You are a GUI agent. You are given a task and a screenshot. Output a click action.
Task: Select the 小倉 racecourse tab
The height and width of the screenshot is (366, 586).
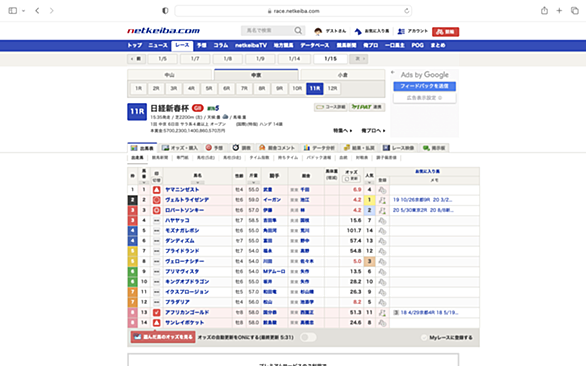(343, 75)
